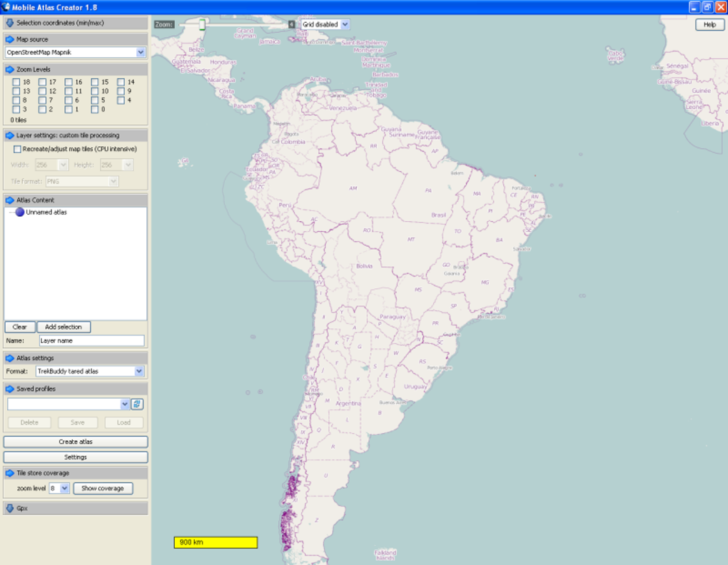Click the Show coverage button

tap(103, 488)
